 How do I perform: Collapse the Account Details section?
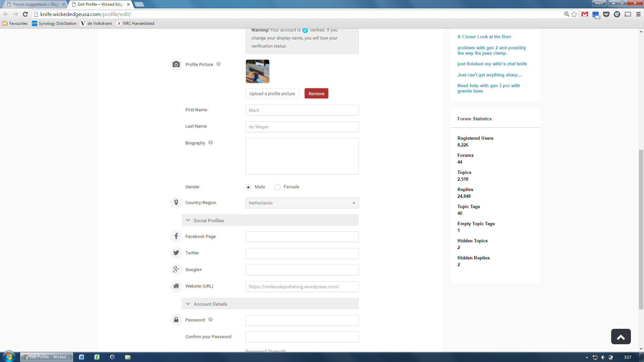tap(188, 304)
